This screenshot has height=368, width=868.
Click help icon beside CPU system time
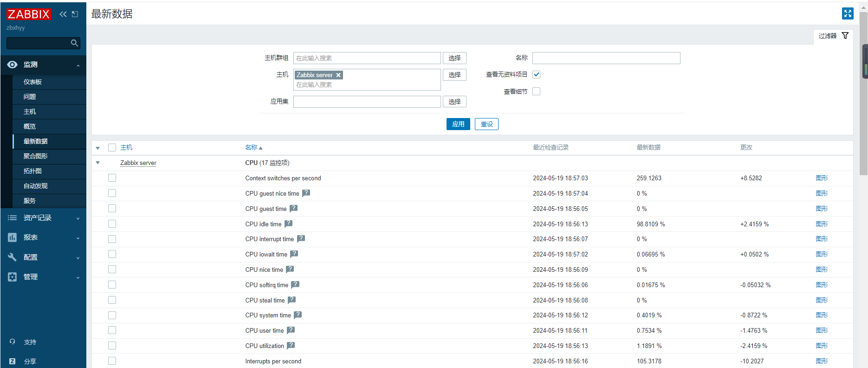[x=298, y=315]
